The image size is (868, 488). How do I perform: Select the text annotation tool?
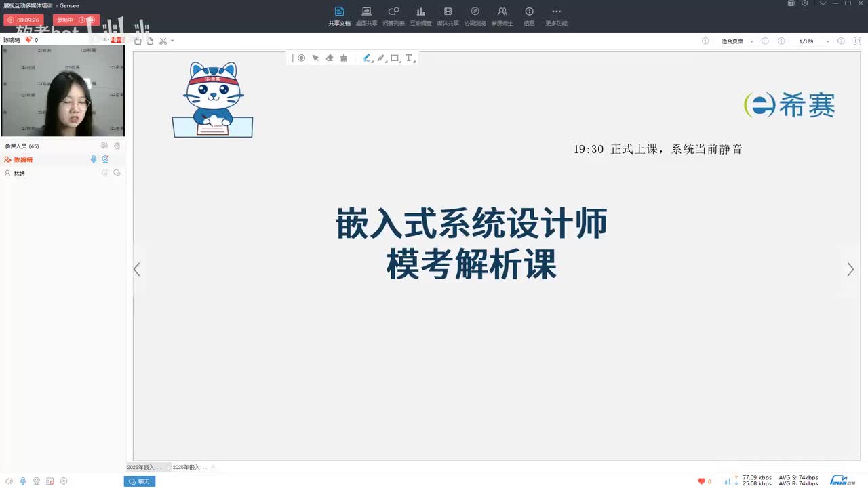[x=410, y=58]
